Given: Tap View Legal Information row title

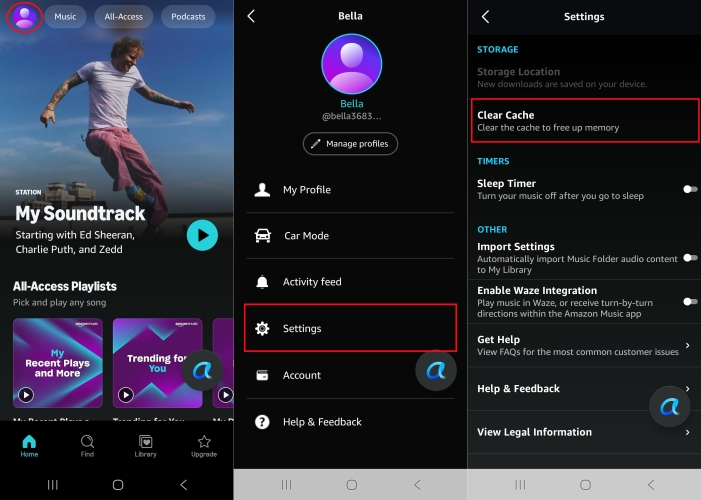Looking at the screenshot, I should click(534, 432).
